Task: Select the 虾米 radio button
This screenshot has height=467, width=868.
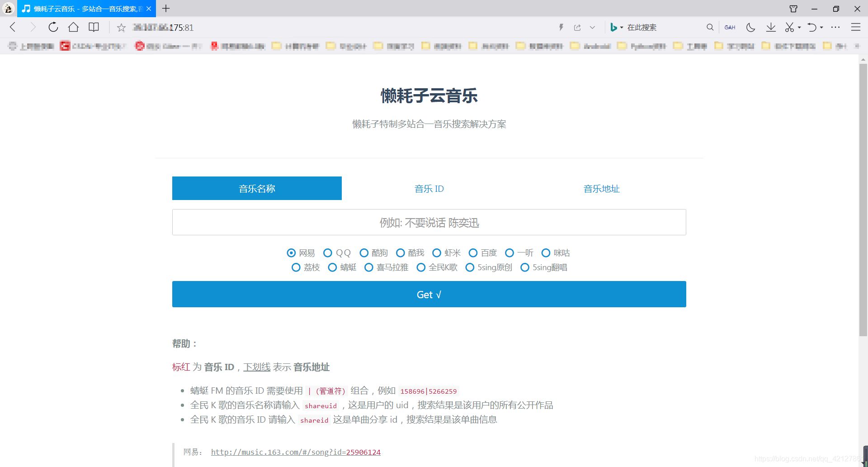Action: (x=437, y=253)
